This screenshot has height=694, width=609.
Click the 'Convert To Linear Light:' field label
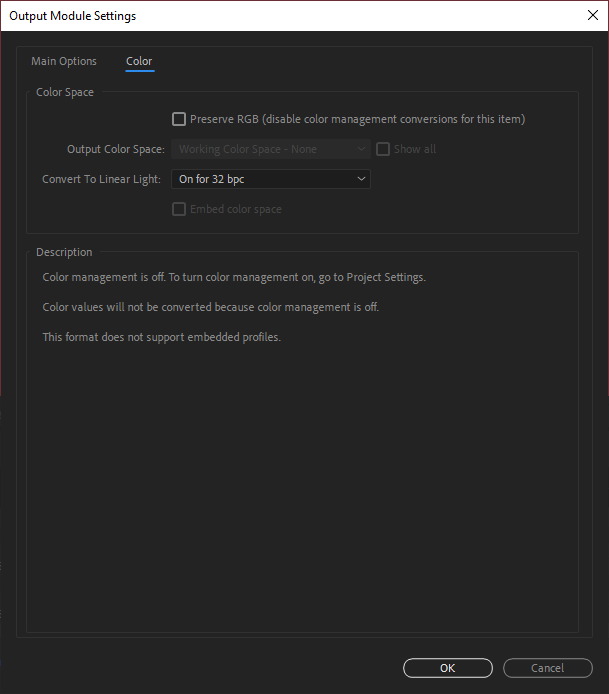(101, 179)
